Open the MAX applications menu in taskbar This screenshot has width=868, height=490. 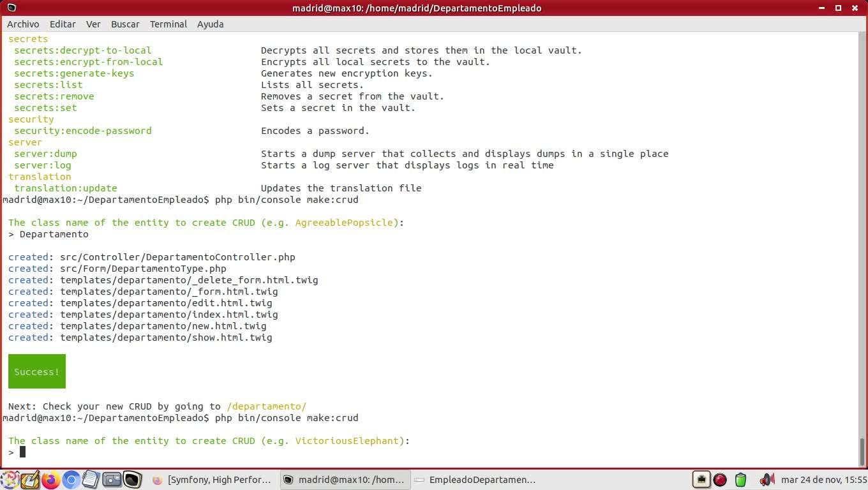10,480
